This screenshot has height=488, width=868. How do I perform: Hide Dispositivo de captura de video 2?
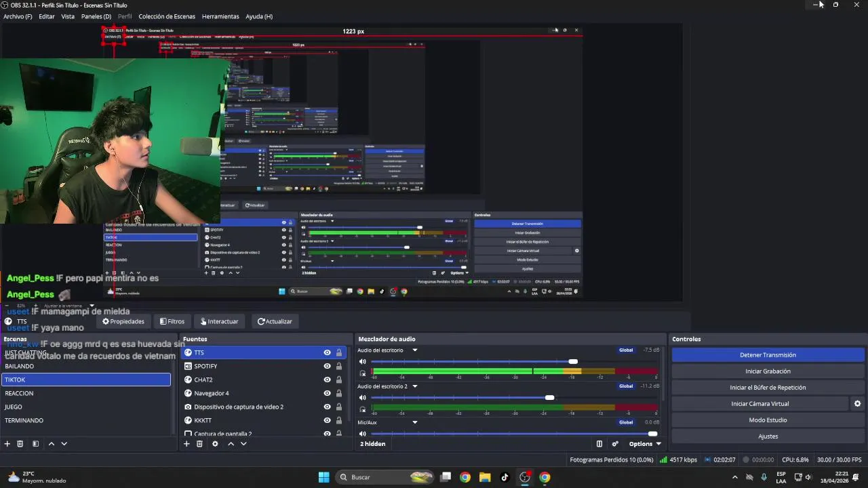click(327, 407)
